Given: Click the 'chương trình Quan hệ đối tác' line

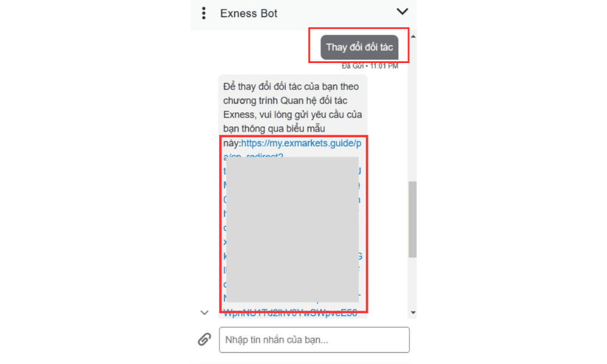Looking at the screenshot, I should (285, 101).
